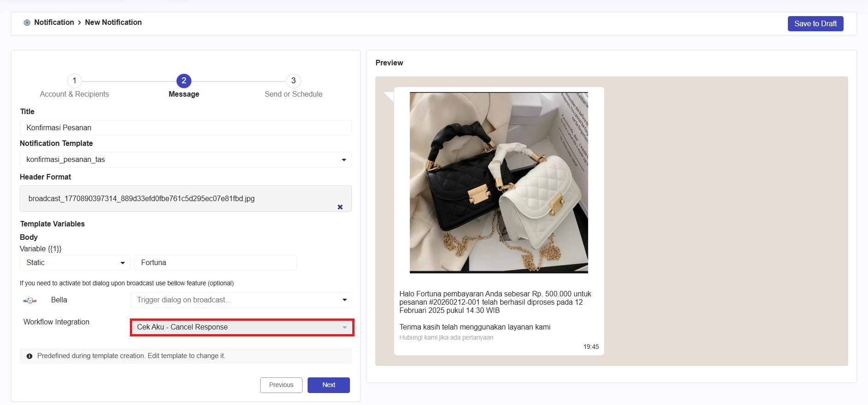The image size is (868, 405).
Task: Remove the header image with X icon
Action: click(340, 207)
